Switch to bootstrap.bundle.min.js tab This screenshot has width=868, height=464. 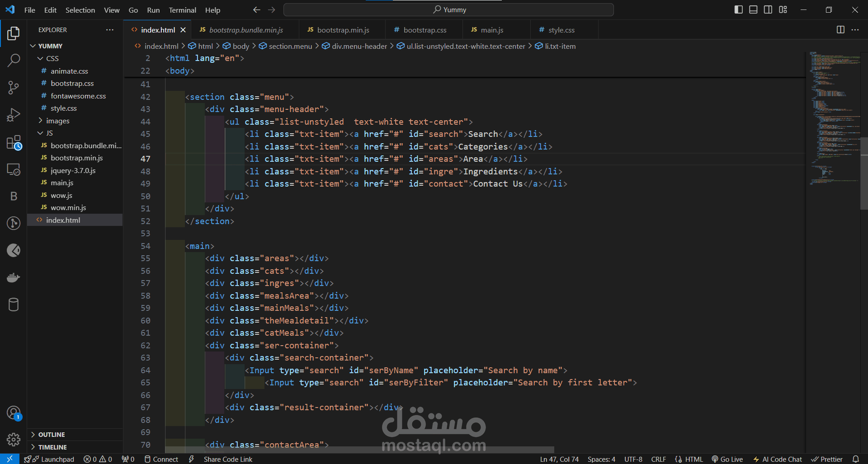[246, 30]
